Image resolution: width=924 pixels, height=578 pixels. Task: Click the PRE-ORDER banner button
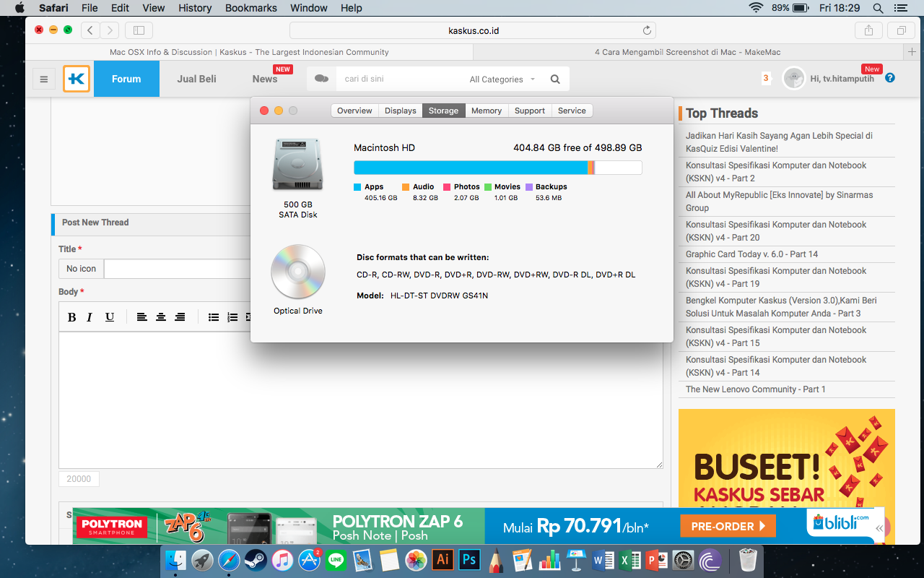tap(728, 526)
